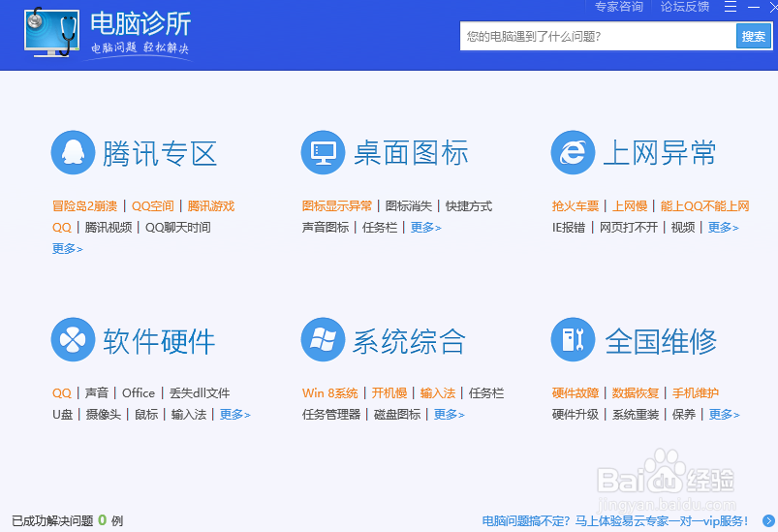Open the 上网慢 link

point(630,206)
